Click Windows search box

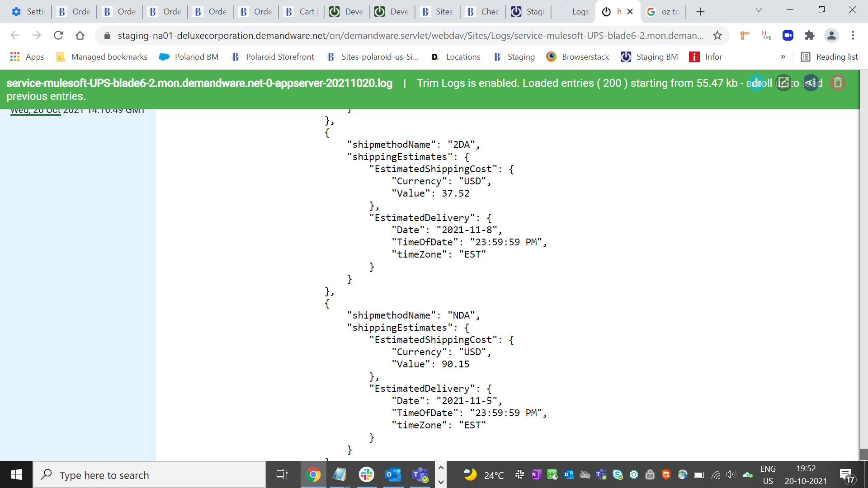point(149,475)
